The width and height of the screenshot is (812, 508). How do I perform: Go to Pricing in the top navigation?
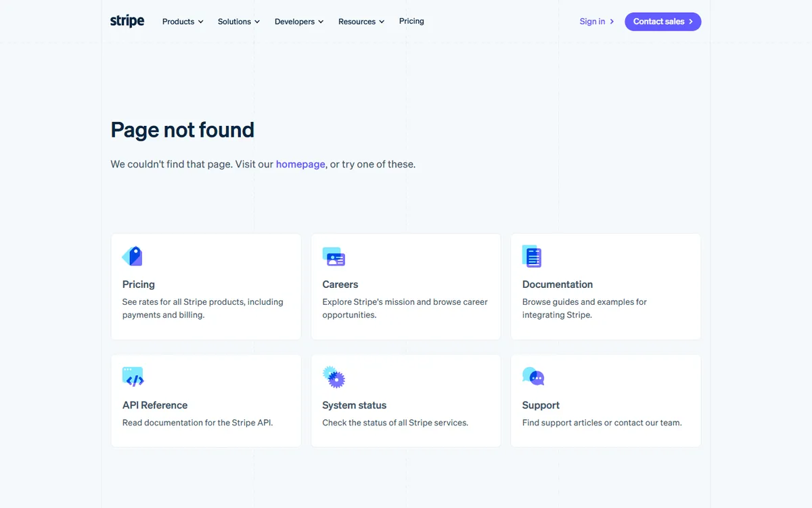[411, 21]
